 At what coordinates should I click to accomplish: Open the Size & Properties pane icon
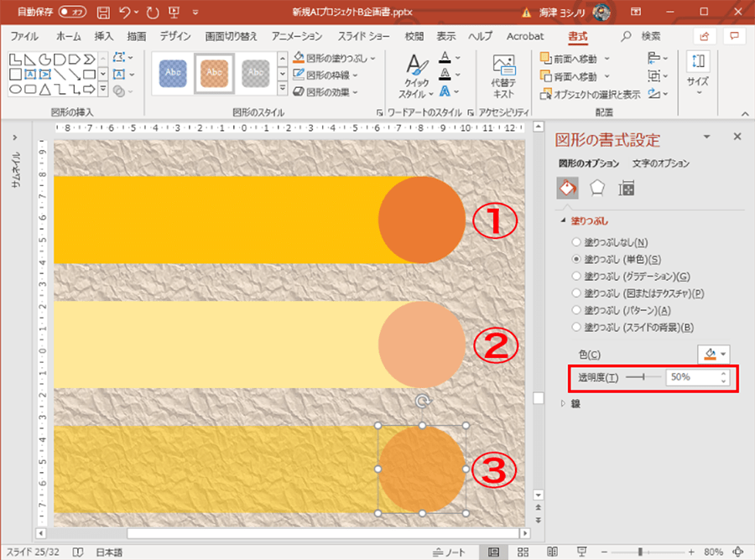click(x=626, y=189)
